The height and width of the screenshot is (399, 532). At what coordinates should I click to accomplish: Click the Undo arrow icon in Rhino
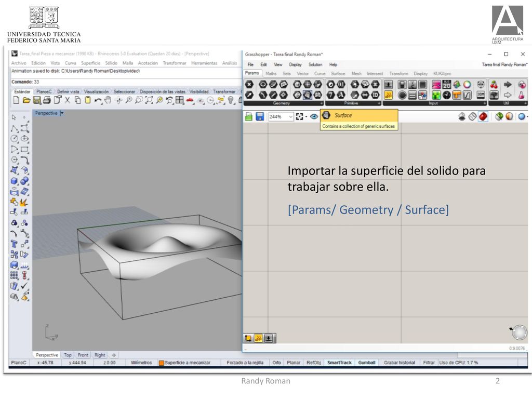(98, 100)
